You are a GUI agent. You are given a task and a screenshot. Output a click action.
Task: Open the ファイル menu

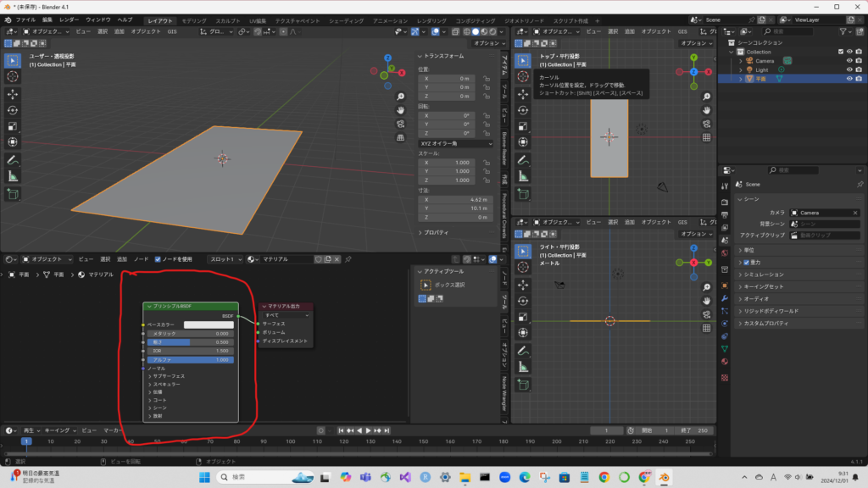click(25, 19)
